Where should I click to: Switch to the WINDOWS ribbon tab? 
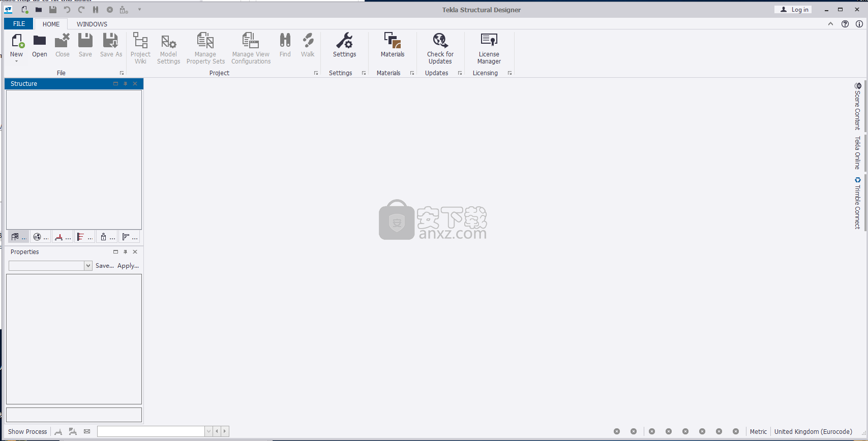[x=92, y=24]
